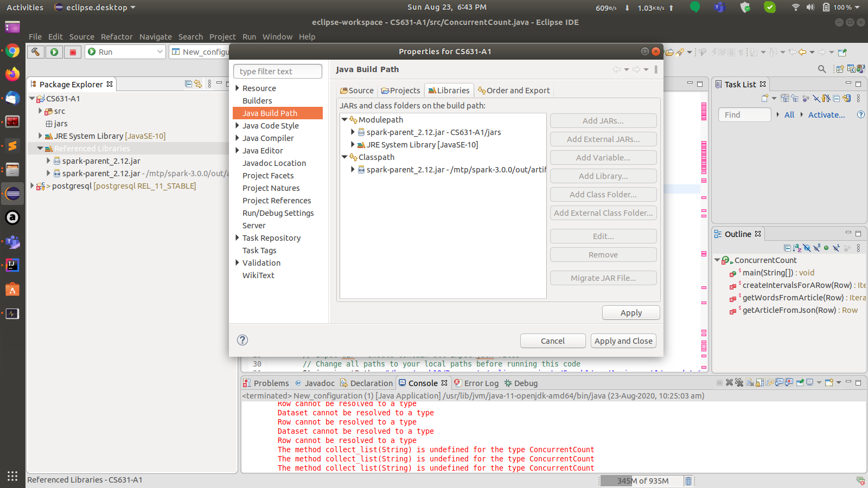This screenshot has width=868, height=488.
Task: Open the Window menu
Action: coord(277,37)
